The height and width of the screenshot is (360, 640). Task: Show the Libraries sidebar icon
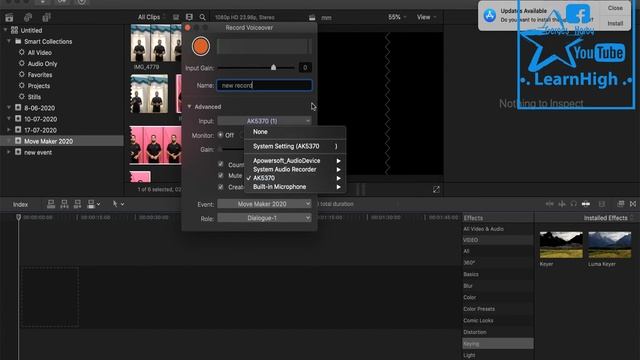[9, 18]
